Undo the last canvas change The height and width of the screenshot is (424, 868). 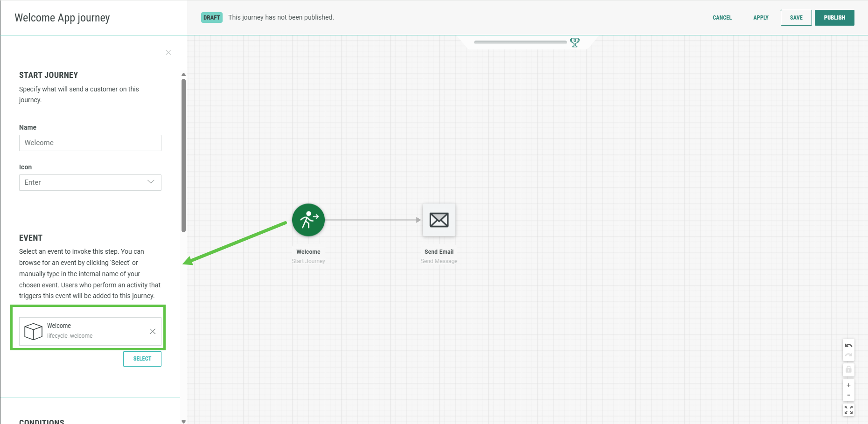[848, 346]
